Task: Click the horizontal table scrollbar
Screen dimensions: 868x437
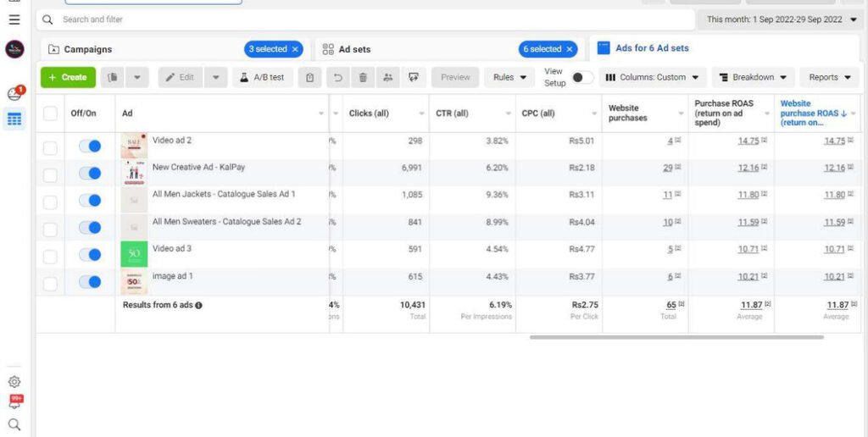Action: coord(676,337)
